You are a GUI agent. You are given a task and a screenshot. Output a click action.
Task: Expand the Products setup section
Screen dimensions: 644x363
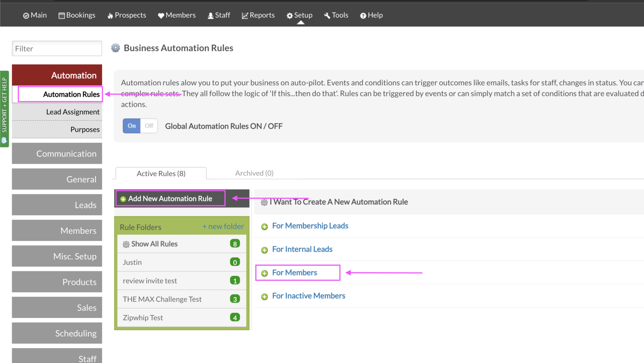57,282
